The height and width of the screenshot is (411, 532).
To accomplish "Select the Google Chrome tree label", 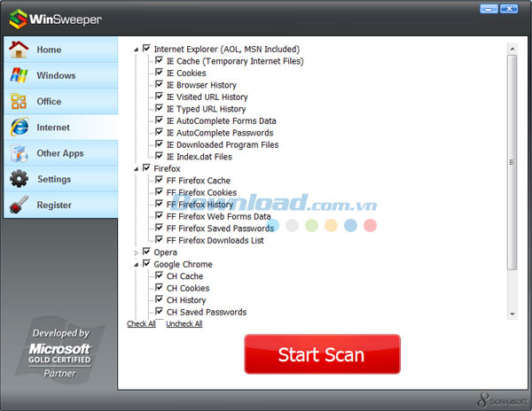I will pos(183,264).
